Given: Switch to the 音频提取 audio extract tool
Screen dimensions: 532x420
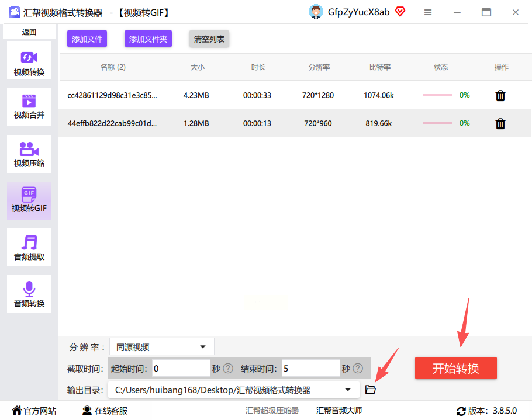Looking at the screenshot, I should [29, 247].
